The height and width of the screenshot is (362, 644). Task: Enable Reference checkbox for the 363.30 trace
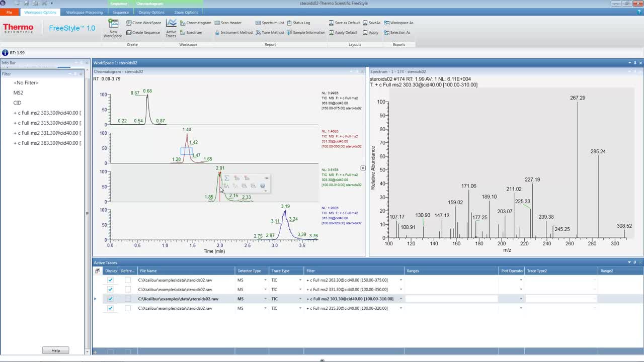point(128,280)
